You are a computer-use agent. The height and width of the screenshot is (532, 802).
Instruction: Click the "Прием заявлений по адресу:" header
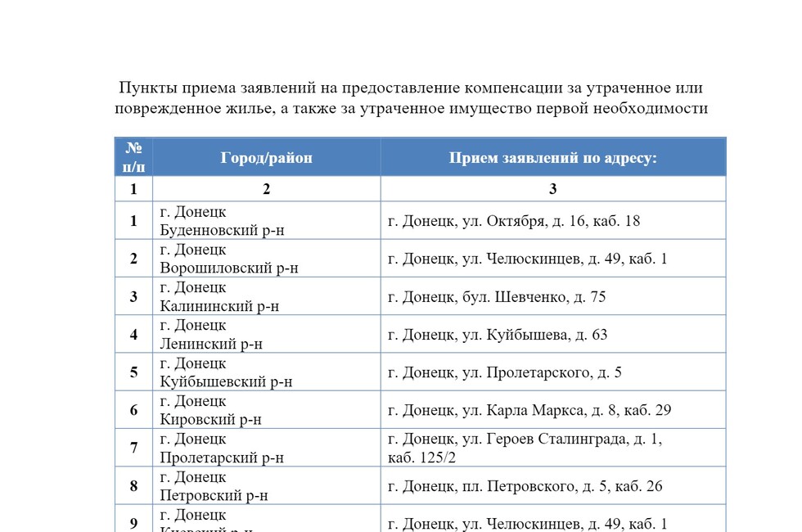[552, 158]
